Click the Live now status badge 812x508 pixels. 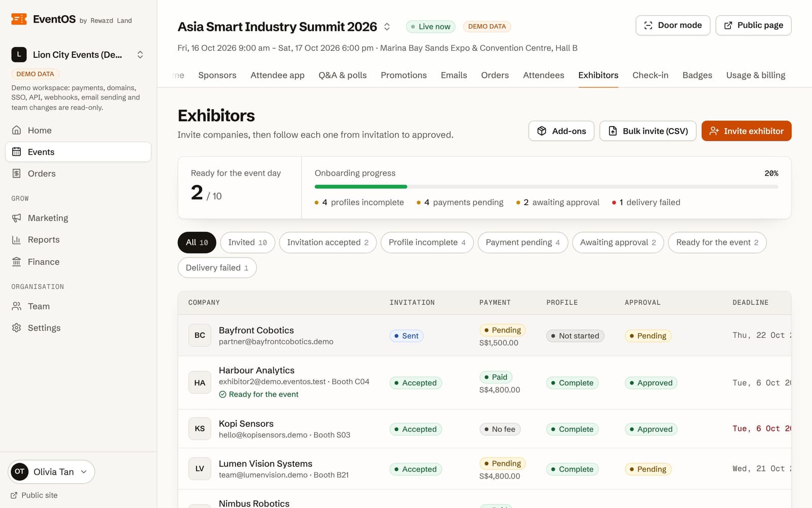[x=431, y=27]
